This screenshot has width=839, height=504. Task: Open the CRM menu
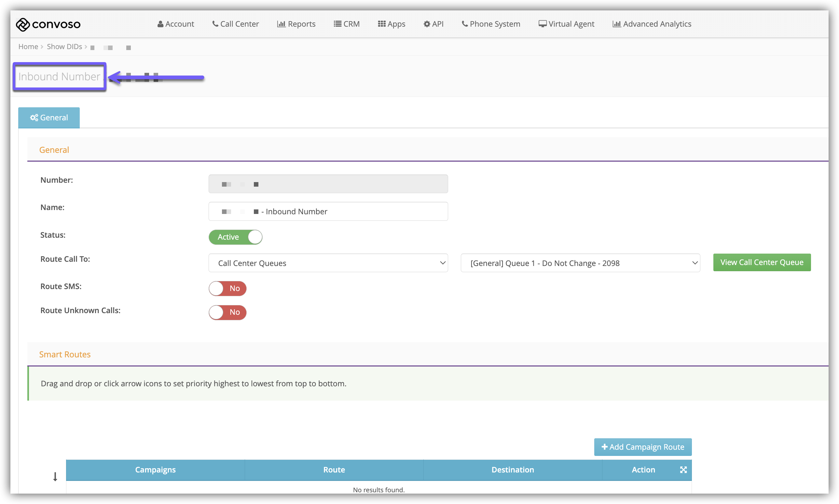(x=347, y=24)
